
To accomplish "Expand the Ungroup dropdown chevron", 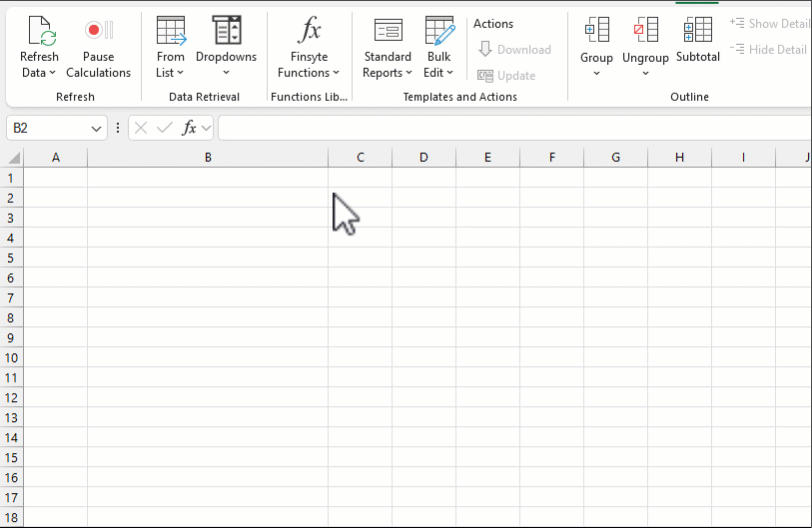I will (x=645, y=74).
